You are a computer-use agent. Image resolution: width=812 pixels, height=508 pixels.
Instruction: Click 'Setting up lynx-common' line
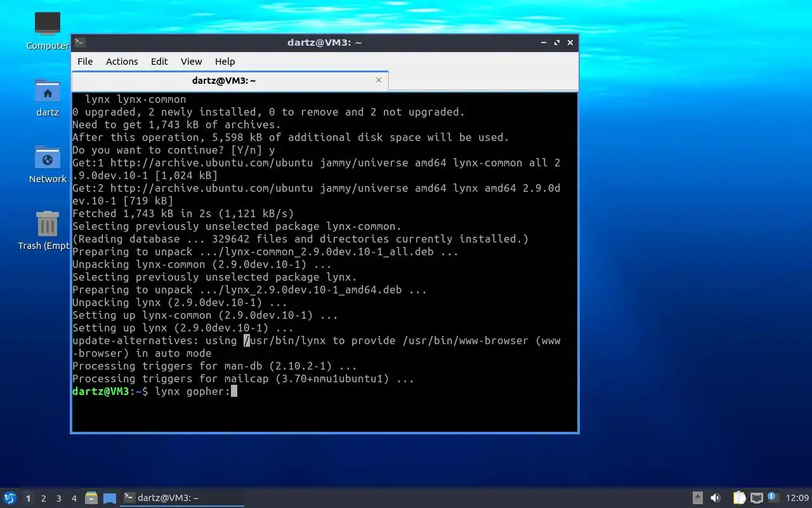click(205, 315)
